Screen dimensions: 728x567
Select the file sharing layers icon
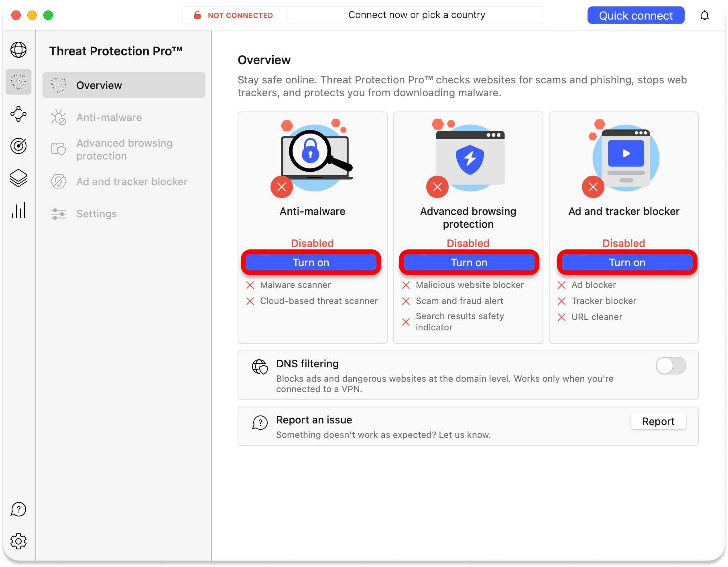coord(18,178)
